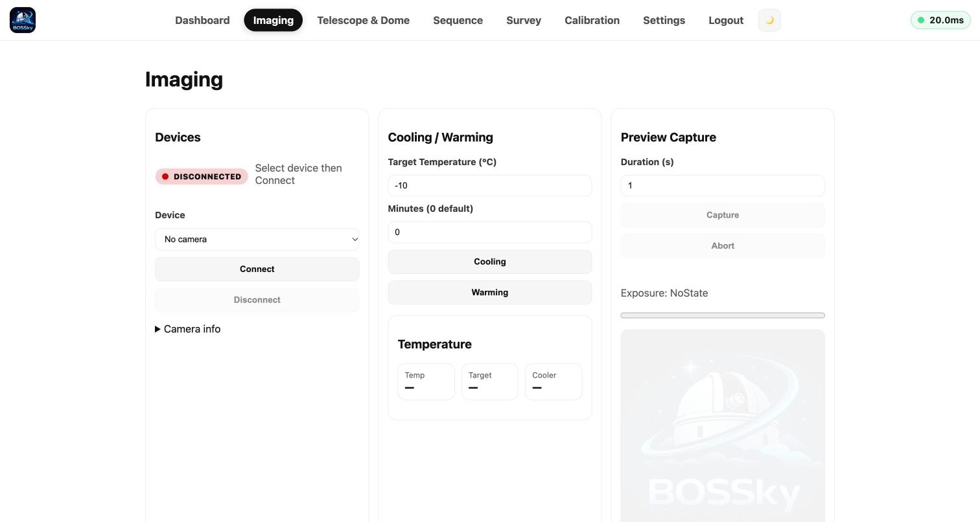980x522 pixels.
Task: Click the Connect button
Action: tap(257, 269)
